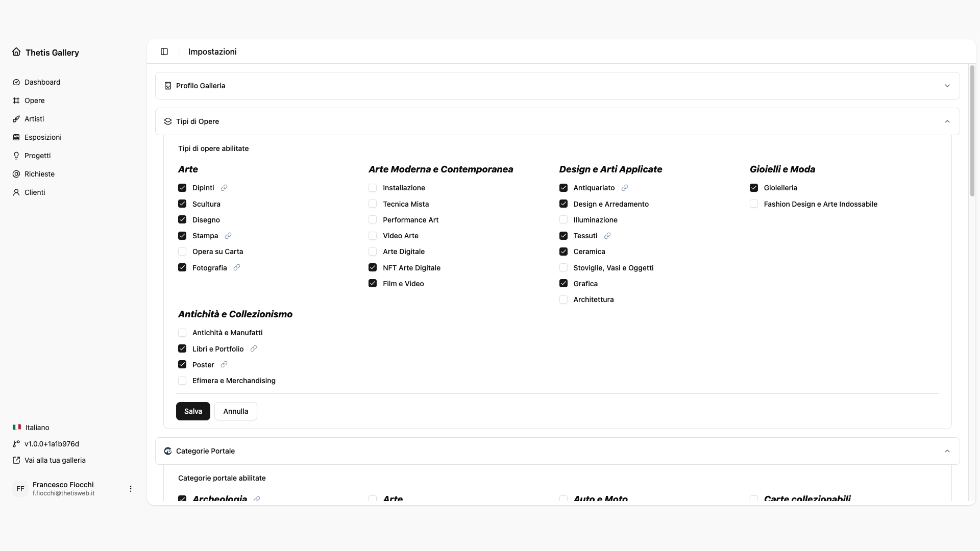Click the vertical page scrollbar
The width and height of the screenshot is (980, 551).
click(x=972, y=131)
